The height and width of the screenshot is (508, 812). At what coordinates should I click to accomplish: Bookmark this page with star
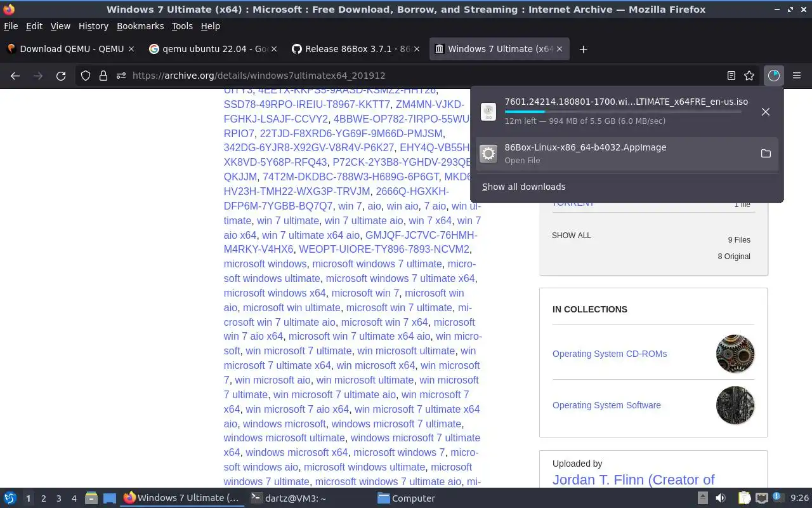(x=749, y=76)
